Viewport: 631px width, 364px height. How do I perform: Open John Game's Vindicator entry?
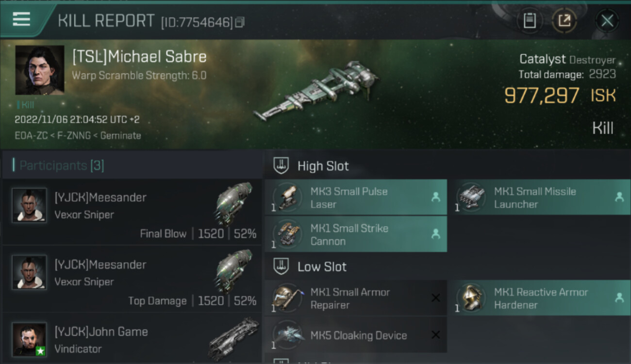point(131,340)
